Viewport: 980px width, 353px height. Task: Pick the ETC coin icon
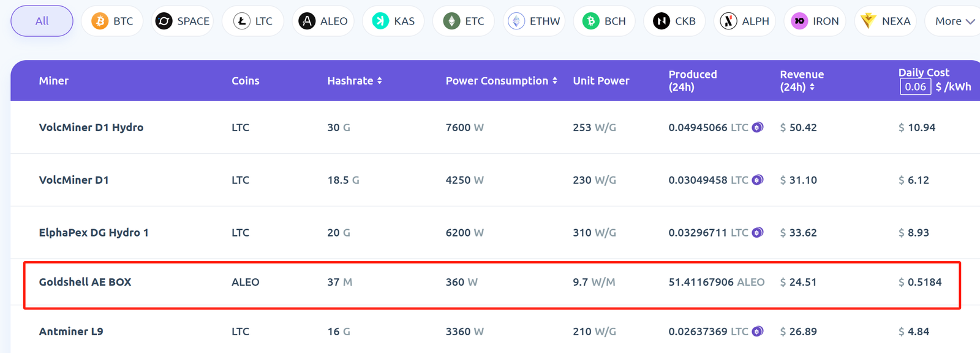pyautogui.click(x=451, y=21)
